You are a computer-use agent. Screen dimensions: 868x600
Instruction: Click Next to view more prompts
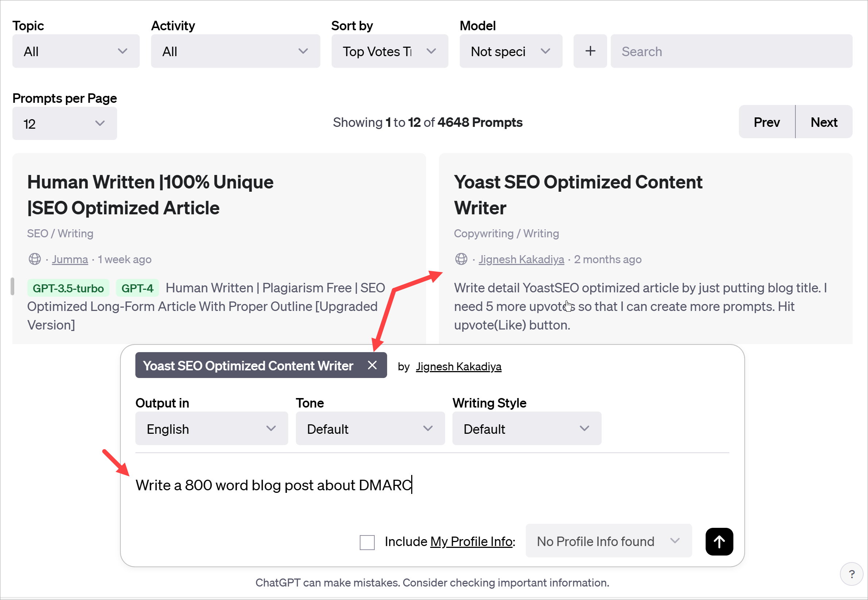point(824,121)
